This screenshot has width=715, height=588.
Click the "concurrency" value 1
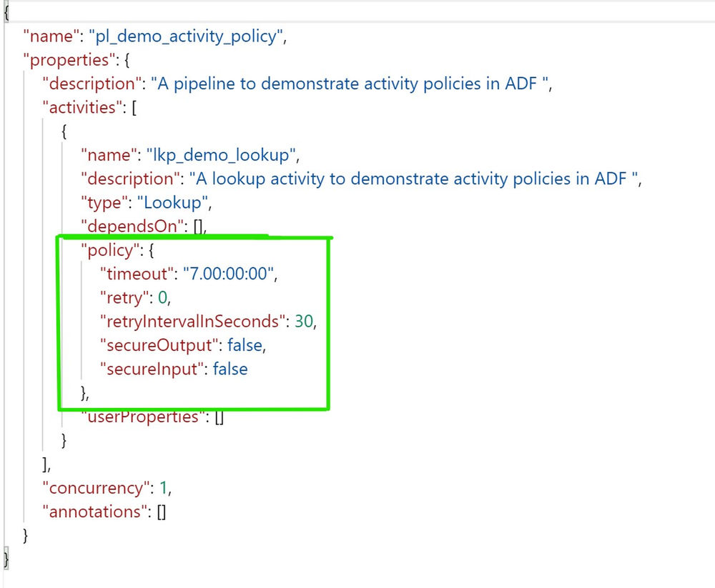(x=162, y=488)
